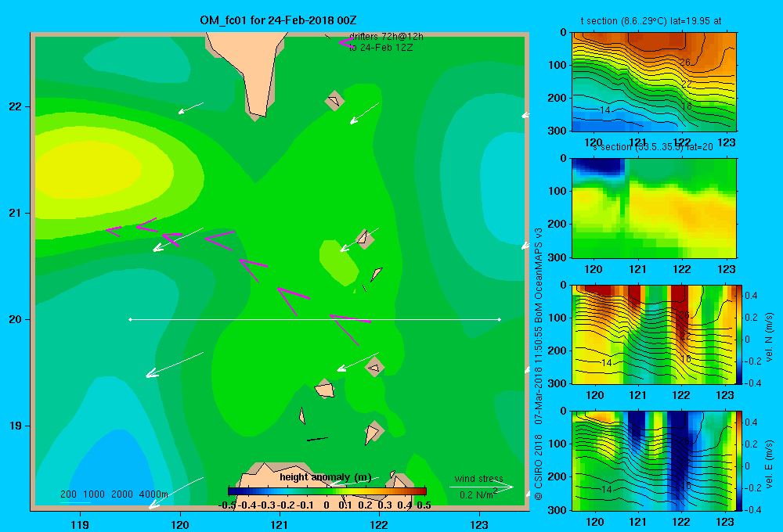Click the 'to 24-Feb 12Z' label
The image size is (783, 532).
coord(381,48)
